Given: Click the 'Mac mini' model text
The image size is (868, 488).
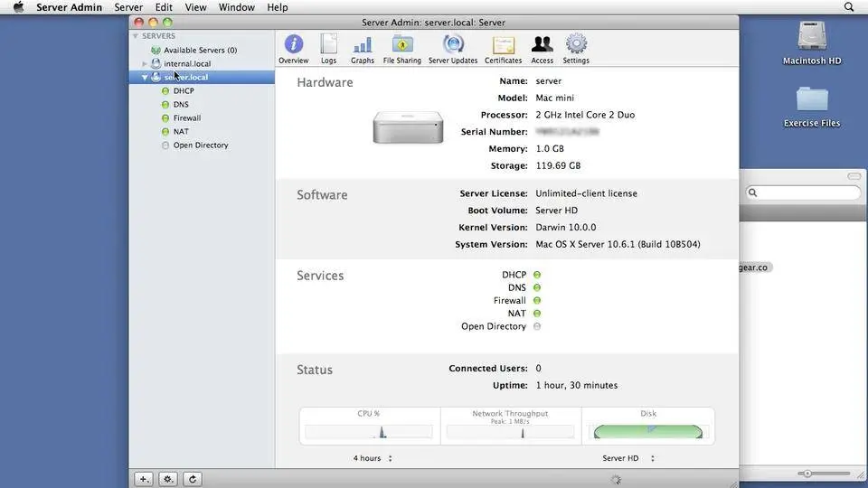Looking at the screenshot, I should (x=554, y=98).
